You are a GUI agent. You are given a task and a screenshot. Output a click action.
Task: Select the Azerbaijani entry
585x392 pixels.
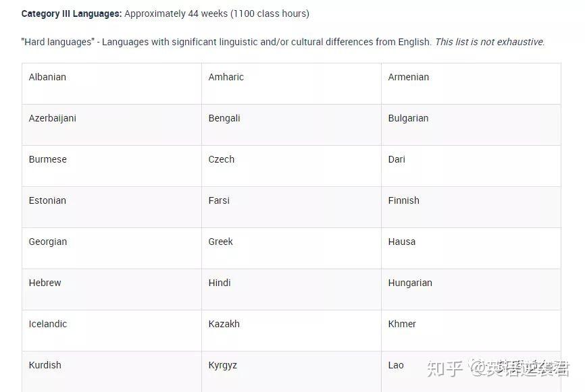tap(53, 118)
